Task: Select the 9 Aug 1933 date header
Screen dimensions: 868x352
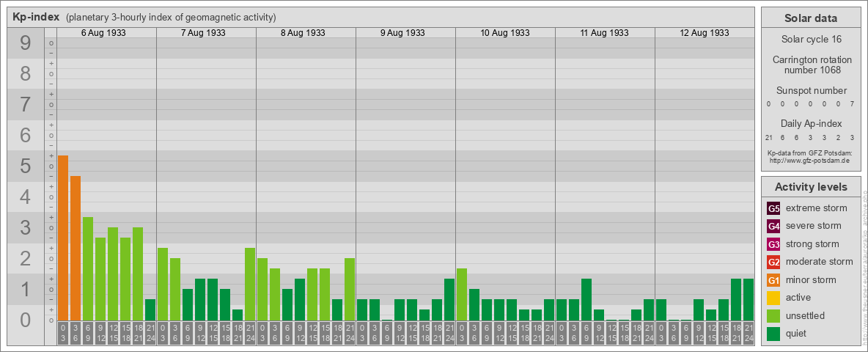Action: coord(402,33)
